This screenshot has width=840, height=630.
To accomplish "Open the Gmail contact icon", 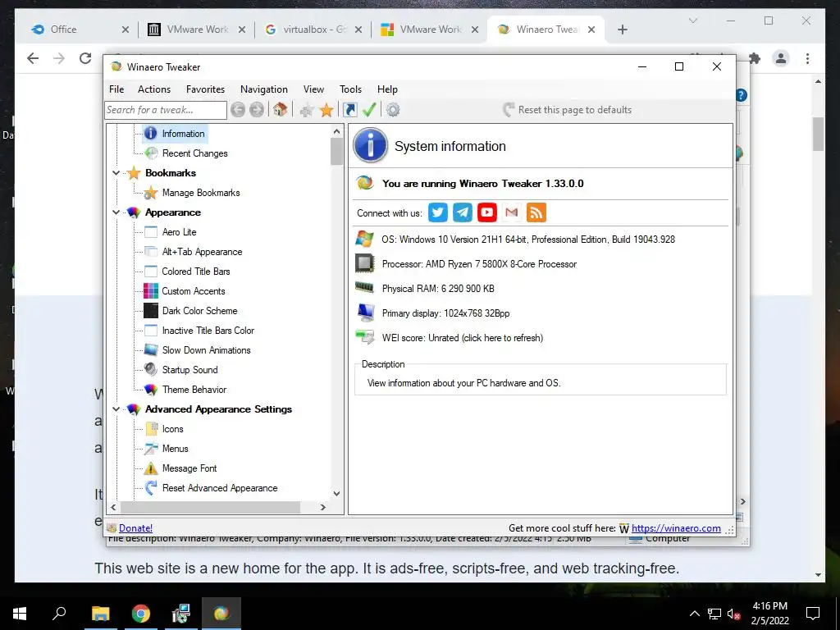I will point(512,212).
